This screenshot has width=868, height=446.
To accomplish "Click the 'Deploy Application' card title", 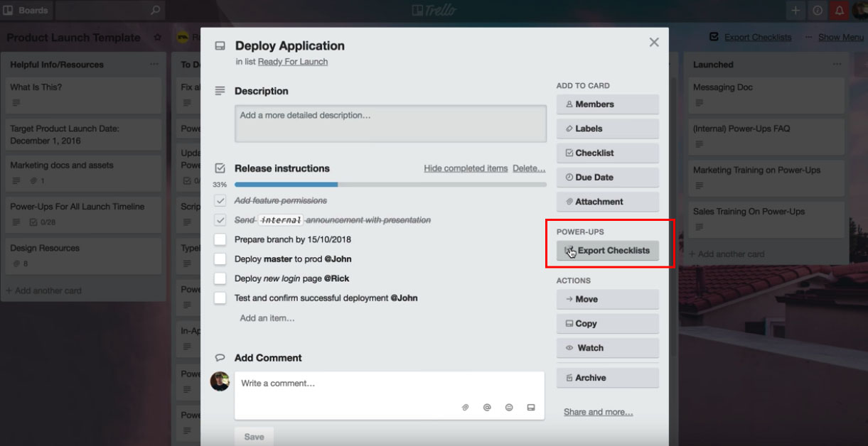I will (x=290, y=45).
